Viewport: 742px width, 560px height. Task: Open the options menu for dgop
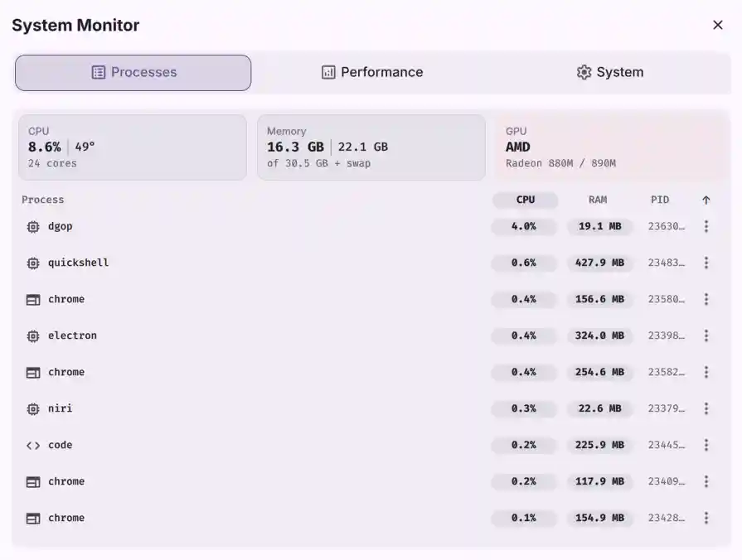tap(706, 226)
